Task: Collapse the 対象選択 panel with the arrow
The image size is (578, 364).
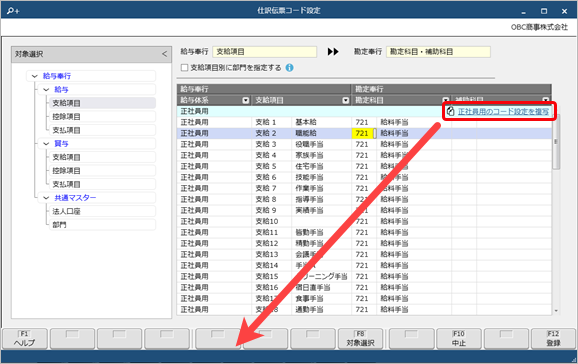Action: (164, 54)
